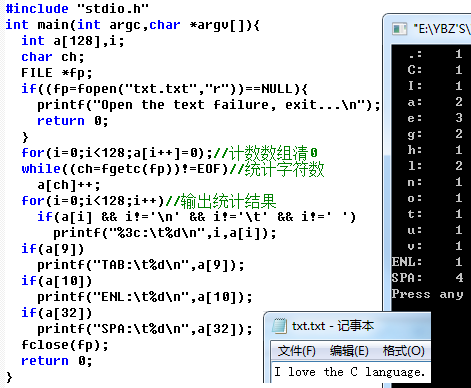This screenshot has width=471, height=388.
Task: Click the console output row 'g: 2'
Action: (x=435, y=134)
